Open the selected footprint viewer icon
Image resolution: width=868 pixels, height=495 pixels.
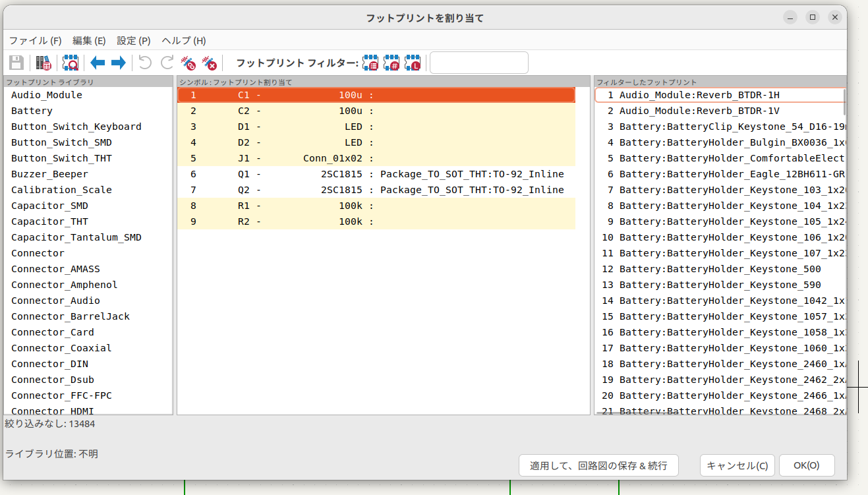tap(70, 63)
